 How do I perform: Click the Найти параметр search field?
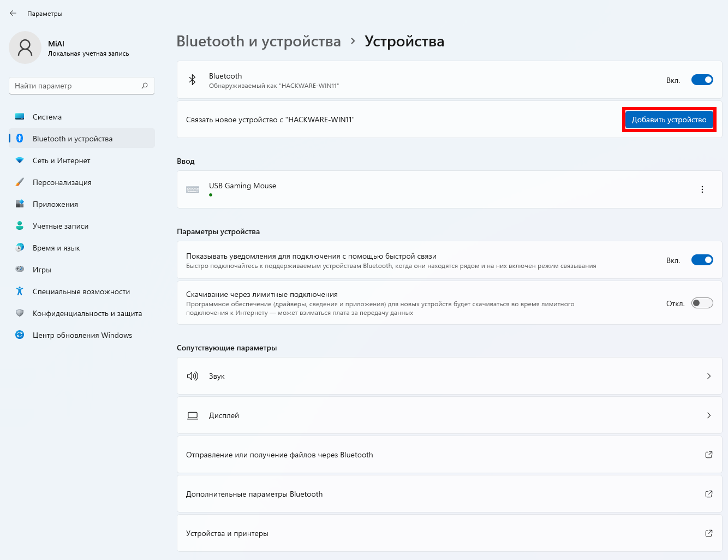82,86
